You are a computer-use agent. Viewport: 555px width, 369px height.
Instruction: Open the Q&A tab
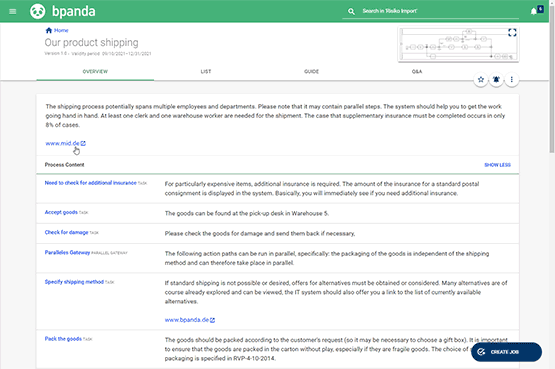[417, 71]
